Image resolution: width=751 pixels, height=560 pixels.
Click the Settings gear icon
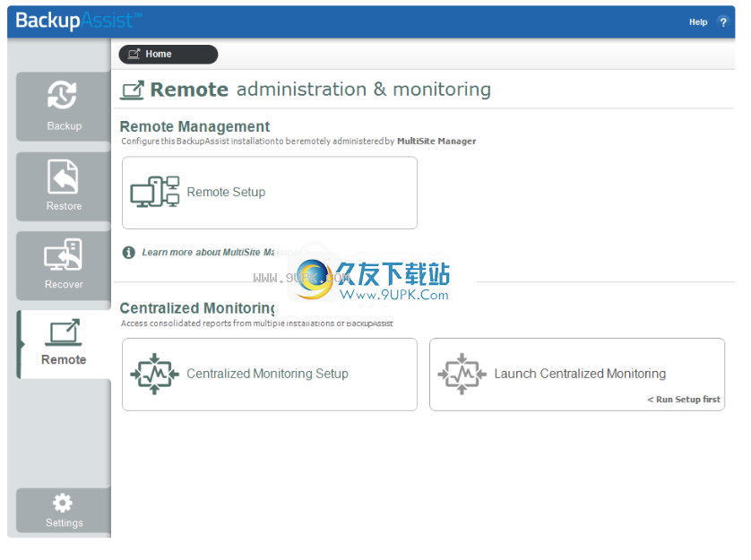[63, 503]
